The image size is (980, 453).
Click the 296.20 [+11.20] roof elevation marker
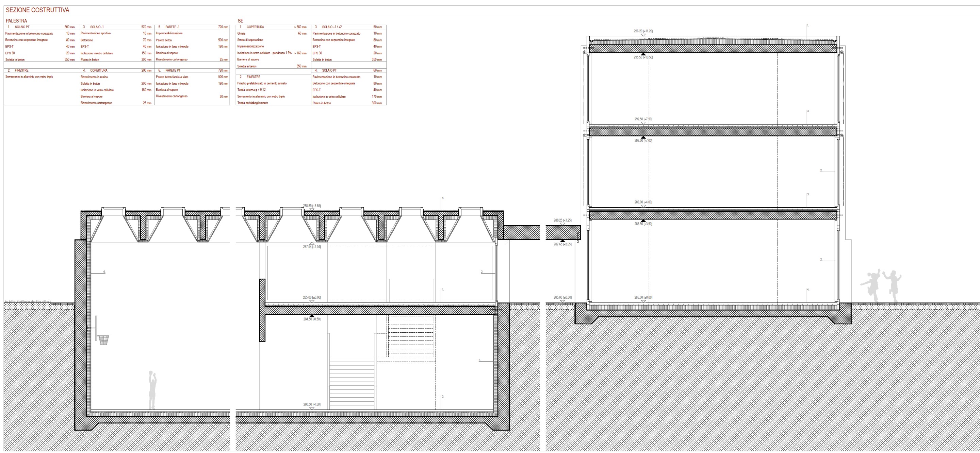coord(643,31)
